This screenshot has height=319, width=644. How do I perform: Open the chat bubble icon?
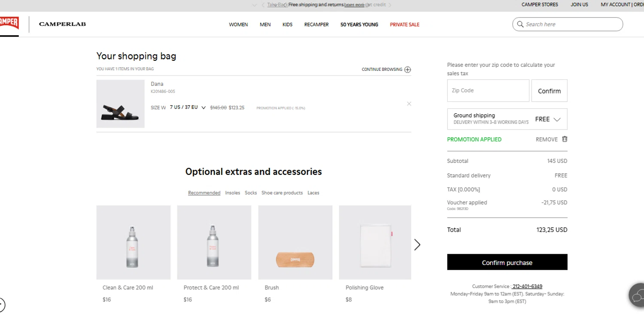click(637, 295)
